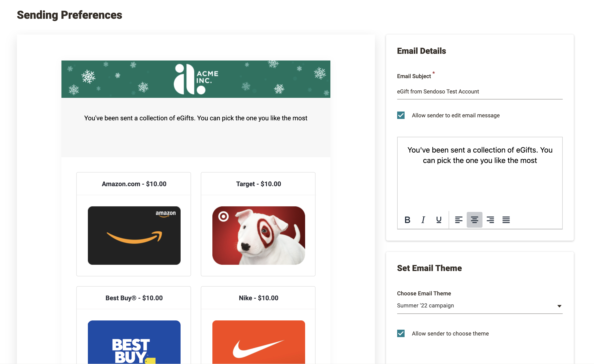Align message text to the right
This screenshot has width=594, height=364.
490,220
